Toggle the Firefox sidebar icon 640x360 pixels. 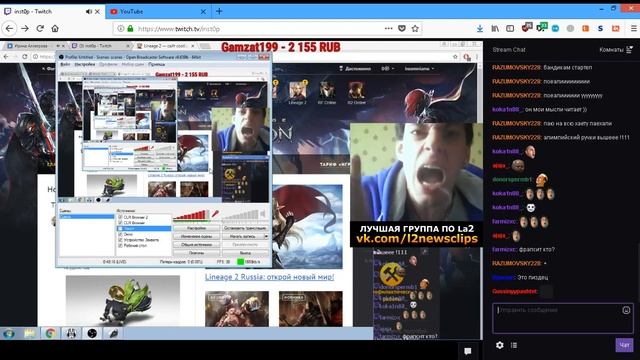[510, 29]
